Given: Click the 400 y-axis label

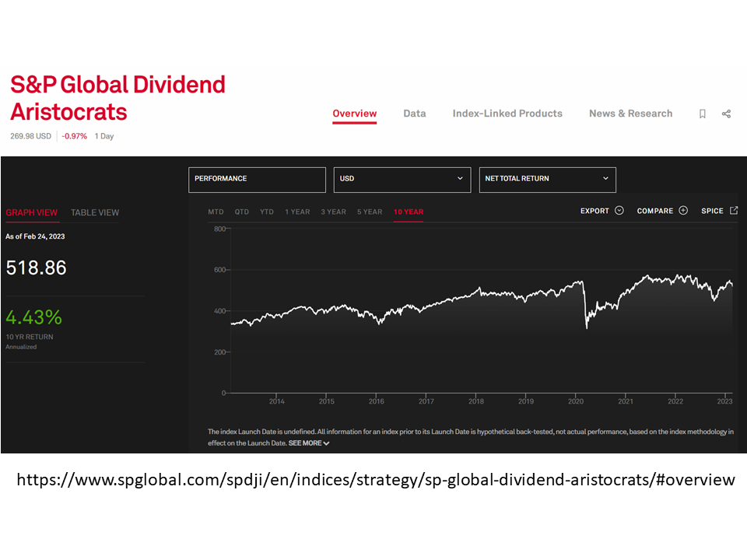Looking at the screenshot, I should [x=219, y=311].
